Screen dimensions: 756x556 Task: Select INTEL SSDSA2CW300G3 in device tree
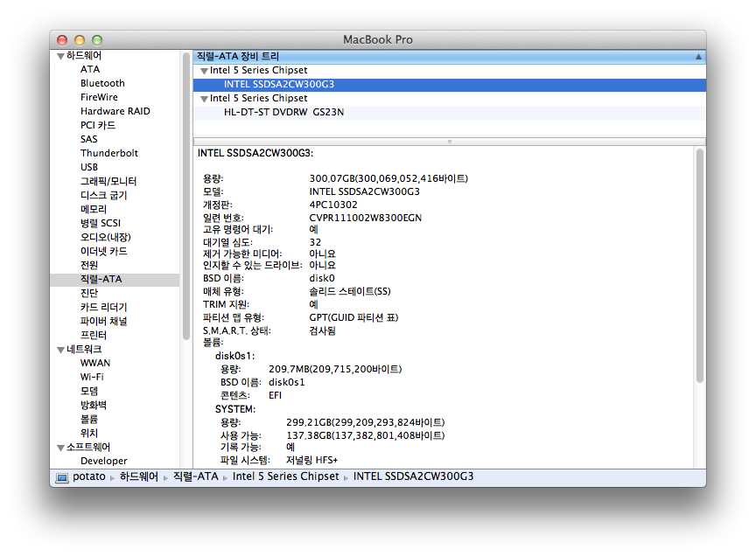tap(278, 85)
